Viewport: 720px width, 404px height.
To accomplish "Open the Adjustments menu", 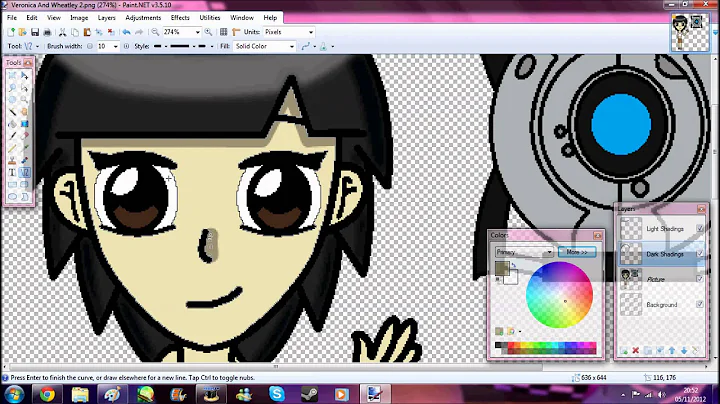I will pos(143,17).
